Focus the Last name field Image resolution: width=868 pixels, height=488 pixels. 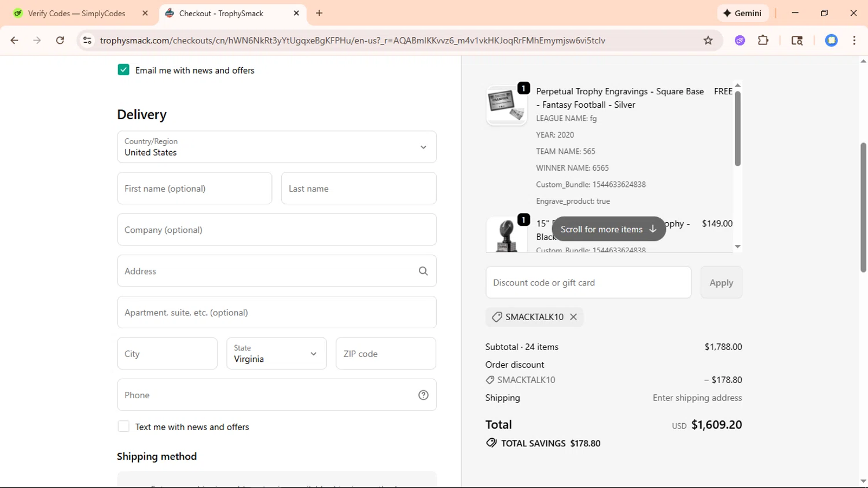(359, 188)
